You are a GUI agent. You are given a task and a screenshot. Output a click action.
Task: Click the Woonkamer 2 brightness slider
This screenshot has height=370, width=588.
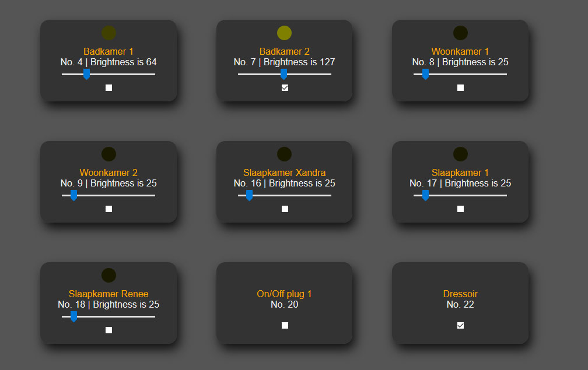(x=108, y=195)
